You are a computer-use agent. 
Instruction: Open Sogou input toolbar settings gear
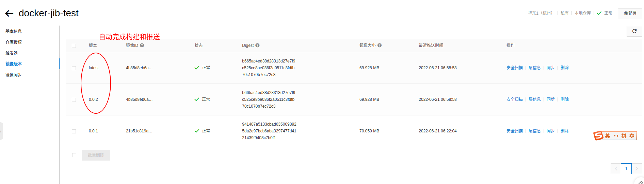tap(632, 136)
